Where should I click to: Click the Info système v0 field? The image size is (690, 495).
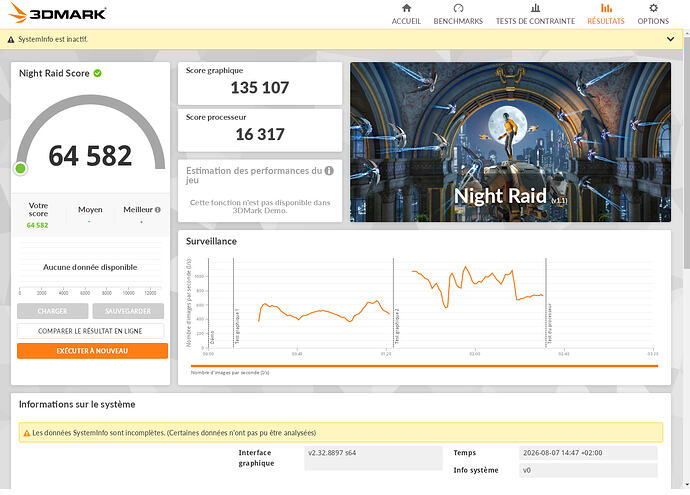588,470
